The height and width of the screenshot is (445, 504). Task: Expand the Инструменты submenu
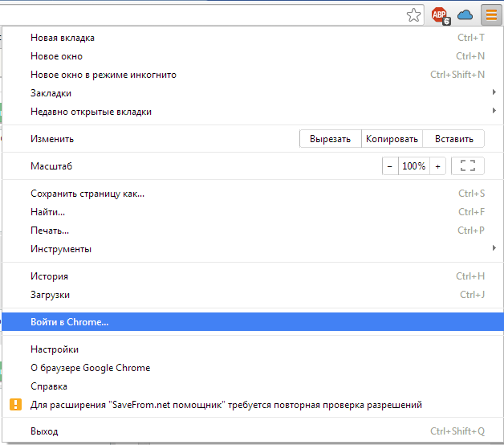pyautogui.click(x=253, y=249)
